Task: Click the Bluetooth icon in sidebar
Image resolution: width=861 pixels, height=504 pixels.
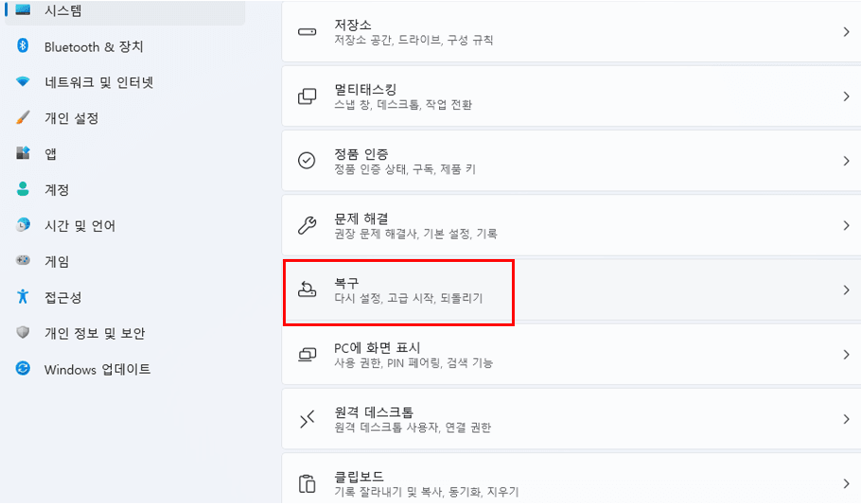Action: pyautogui.click(x=23, y=45)
